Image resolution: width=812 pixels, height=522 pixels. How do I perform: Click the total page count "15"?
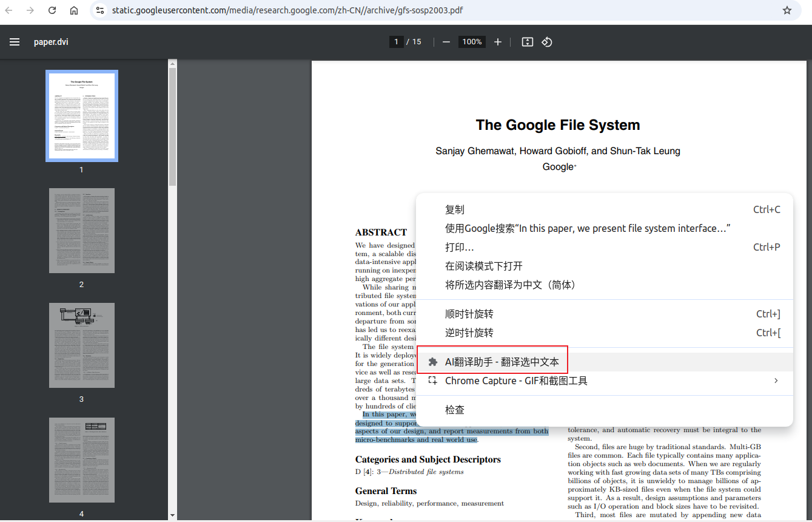coord(417,42)
